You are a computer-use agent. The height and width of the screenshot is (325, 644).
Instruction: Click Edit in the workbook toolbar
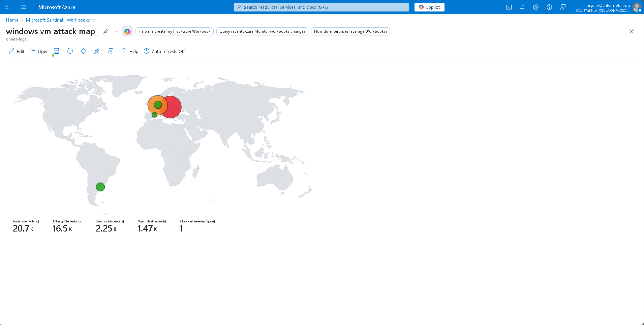point(17,51)
